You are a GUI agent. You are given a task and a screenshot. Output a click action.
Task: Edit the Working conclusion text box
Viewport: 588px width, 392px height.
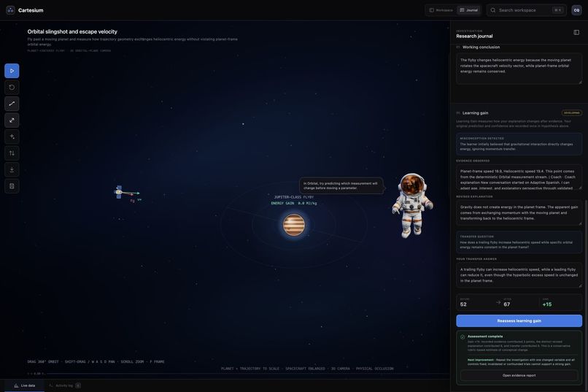pyautogui.click(x=519, y=69)
